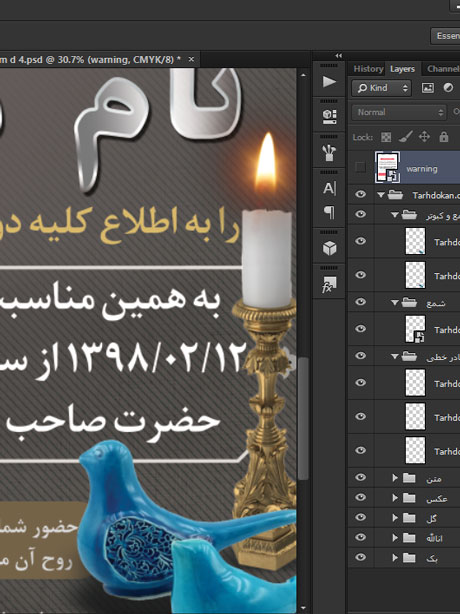Show the hidden warning layer
The width and height of the screenshot is (460, 614).
pyautogui.click(x=360, y=168)
